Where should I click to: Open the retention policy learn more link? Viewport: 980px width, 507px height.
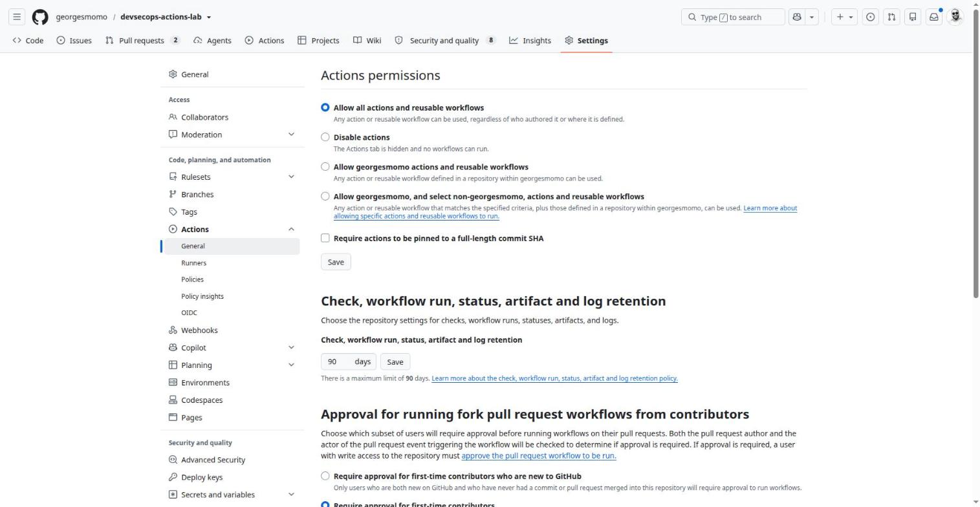tap(554, 378)
